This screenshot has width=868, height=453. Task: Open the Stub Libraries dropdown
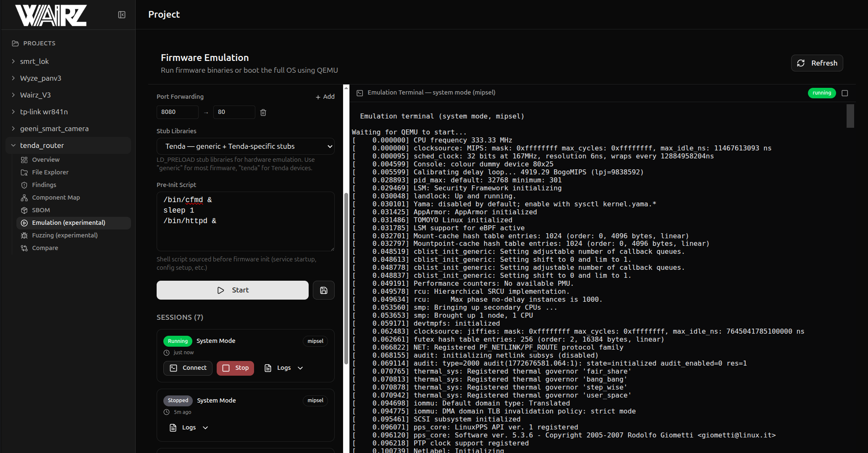click(245, 146)
